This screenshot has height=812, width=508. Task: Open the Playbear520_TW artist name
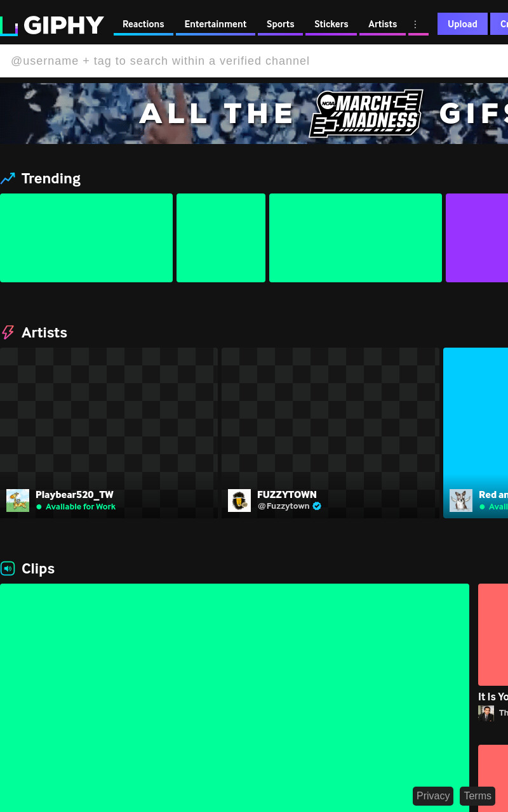coord(74,495)
